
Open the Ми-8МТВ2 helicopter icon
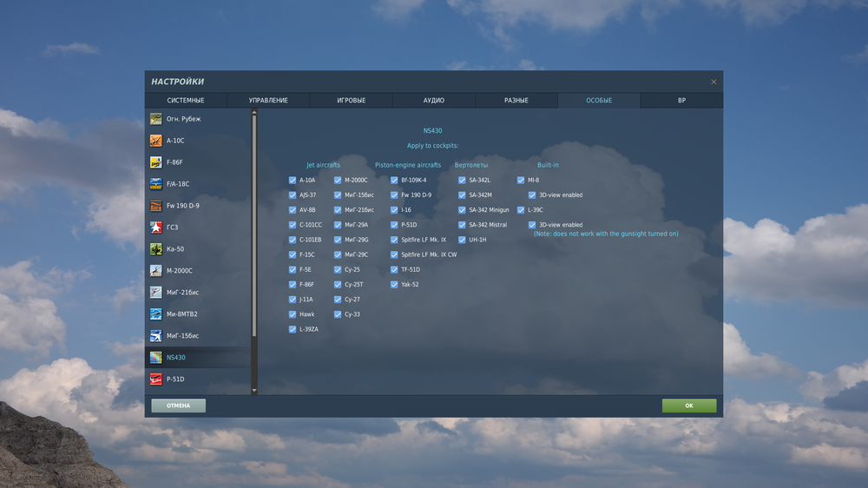pos(156,314)
